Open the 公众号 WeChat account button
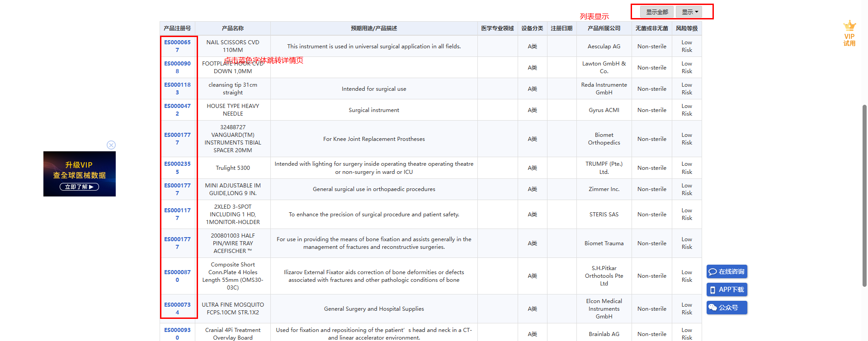The height and width of the screenshot is (341, 868). 727,308
